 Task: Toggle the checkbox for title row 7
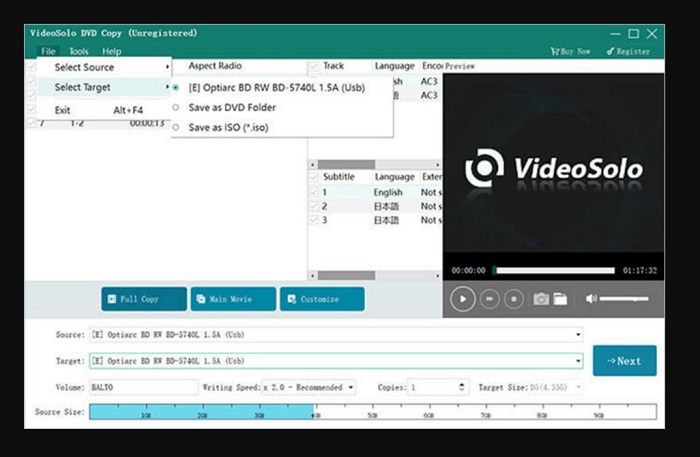(31, 122)
